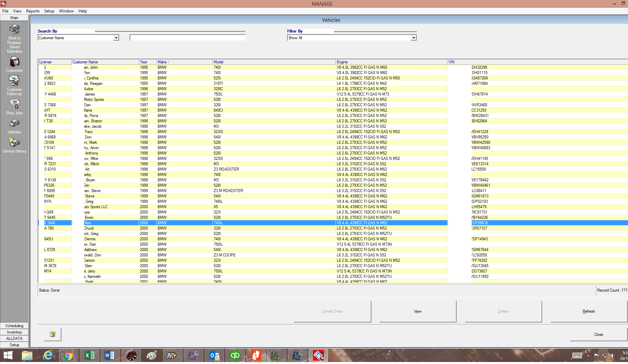The width and height of the screenshot is (628, 364).
Task: Open the Search By dropdown
Action: [116, 38]
